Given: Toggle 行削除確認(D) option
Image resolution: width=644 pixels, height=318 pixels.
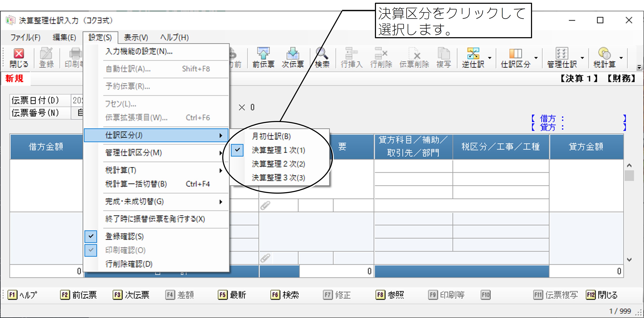Looking at the screenshot, I should [x=156, y=264].
